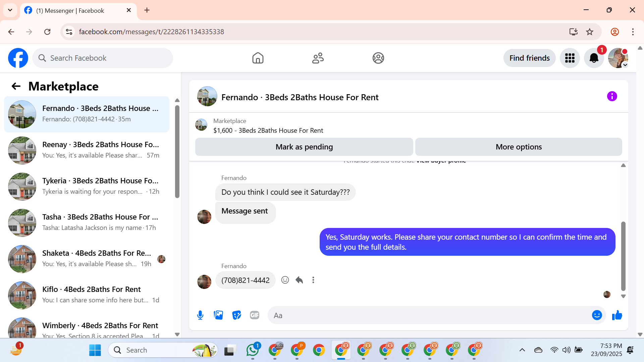Screen dimensions: 644x362
Task: Open the Facebook menu grid icon
Action: 570,58
